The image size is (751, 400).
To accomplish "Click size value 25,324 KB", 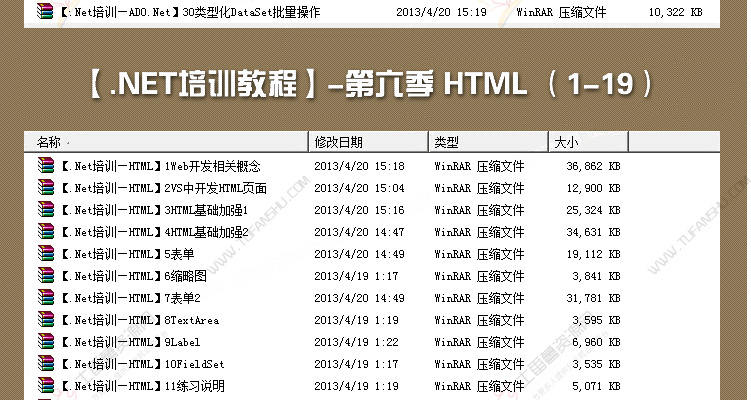I will pyautogui.click(x=593, y=210).
